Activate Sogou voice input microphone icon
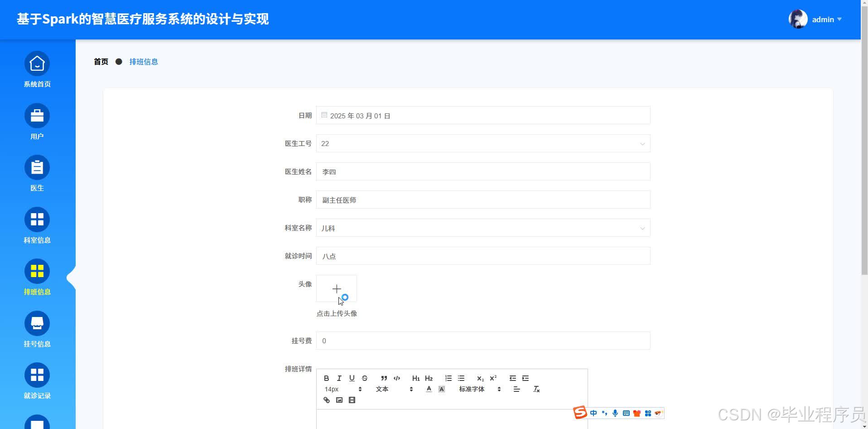This screenshot has width=868, height=429. click(x=615, y=413)
